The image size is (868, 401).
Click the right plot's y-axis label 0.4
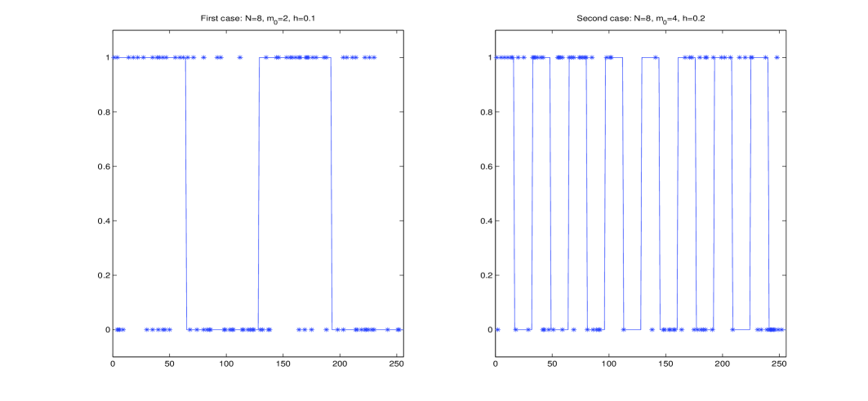[x=485, y=221]
